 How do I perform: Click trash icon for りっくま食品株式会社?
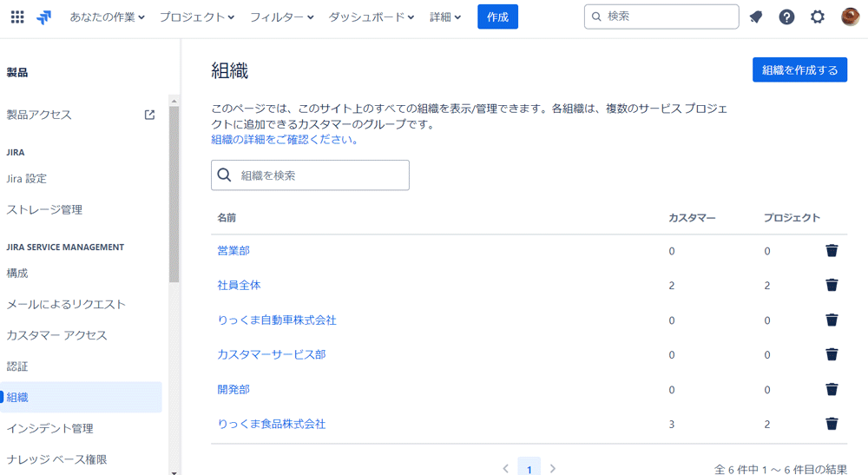[x=832, y=424]
